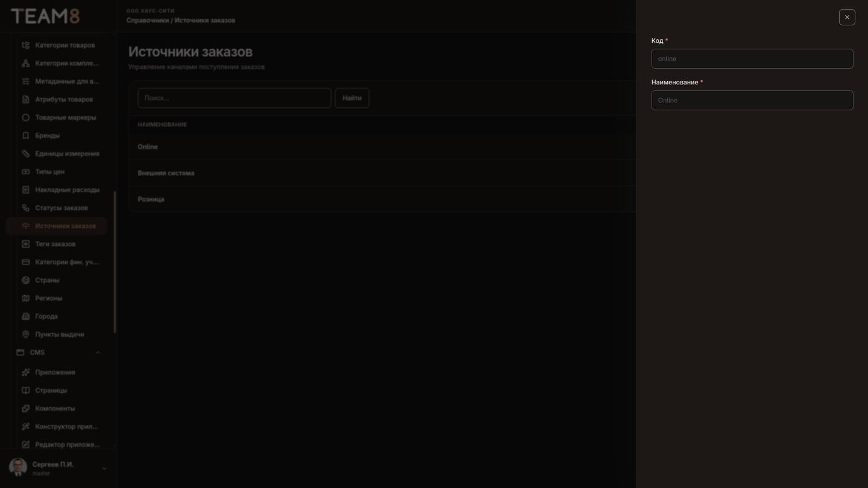
Task: Click the Страны globe icon
Action: [25, 280]
